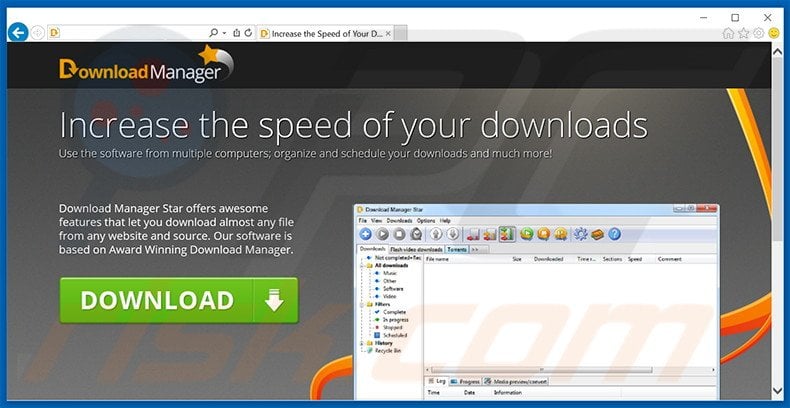790x408 pixels.
Task: Click the move up arrow toolbar icon
Action: 436,234
